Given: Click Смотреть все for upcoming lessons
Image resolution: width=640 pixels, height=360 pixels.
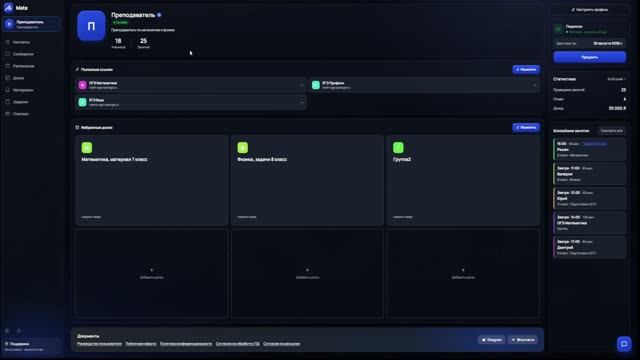Looking at the screenshot, I should click(x=611, y=131).
